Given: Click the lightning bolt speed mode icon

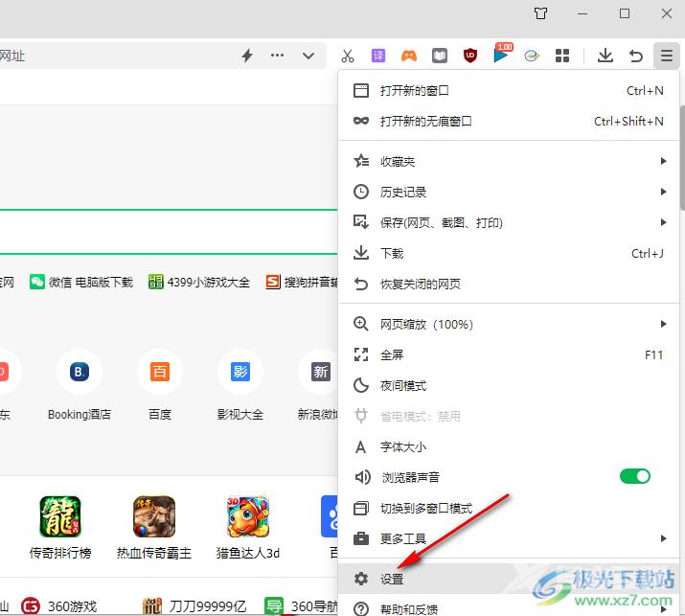Looking at the screenshot, I should [x=247, y=56].
